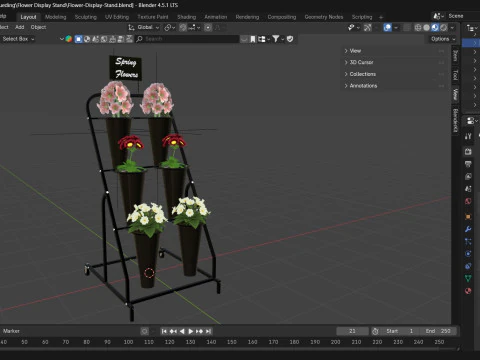Switch to the Geometry Nodes workspace
This screenshot has height=360, width=480.
323,17
